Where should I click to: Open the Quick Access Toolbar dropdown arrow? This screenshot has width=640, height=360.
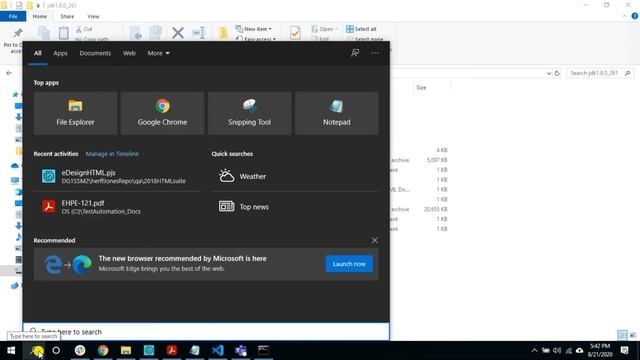click(x=38, y=5)
